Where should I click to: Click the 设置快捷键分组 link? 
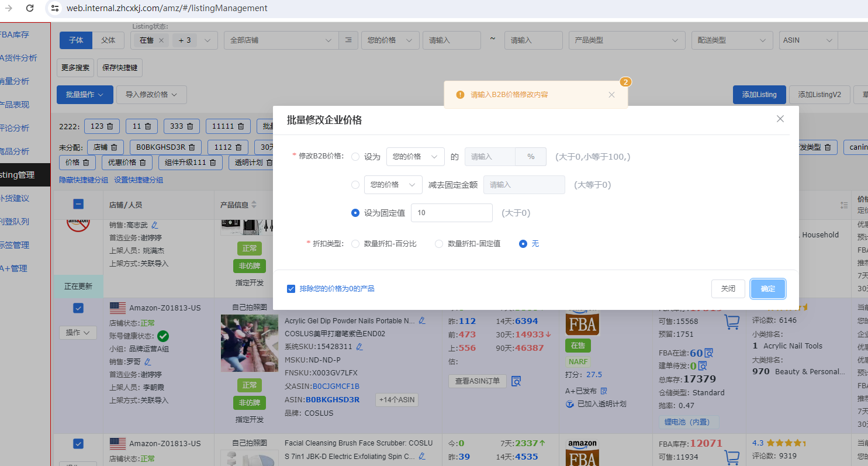point(139,180)
